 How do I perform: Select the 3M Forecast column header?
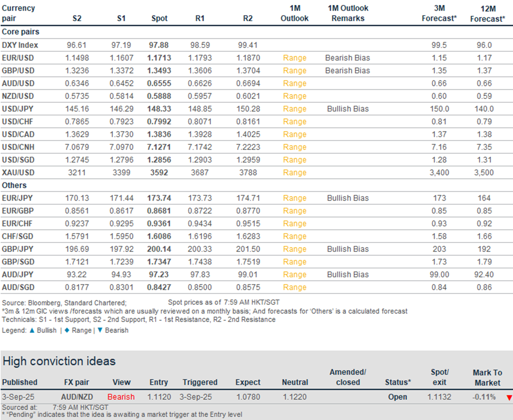click(439, 13)
